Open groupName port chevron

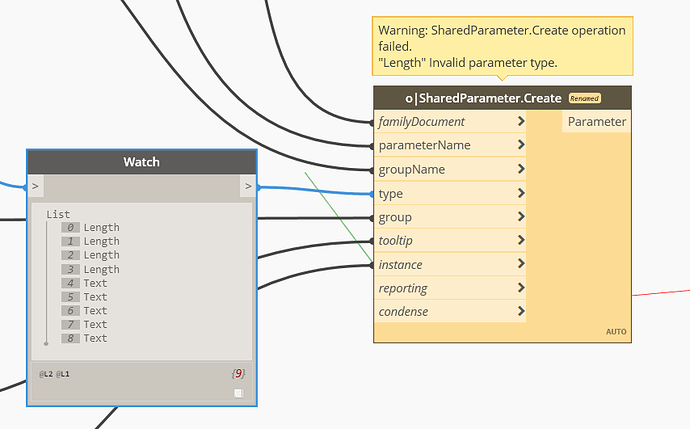click(521, 169)
